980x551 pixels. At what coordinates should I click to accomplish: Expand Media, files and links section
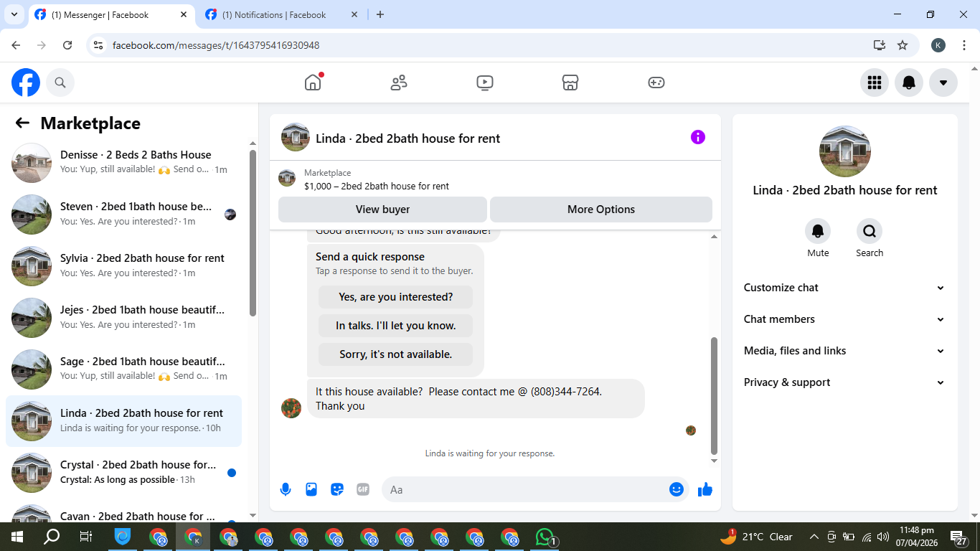pyautogui.click(x=844, y=351)
